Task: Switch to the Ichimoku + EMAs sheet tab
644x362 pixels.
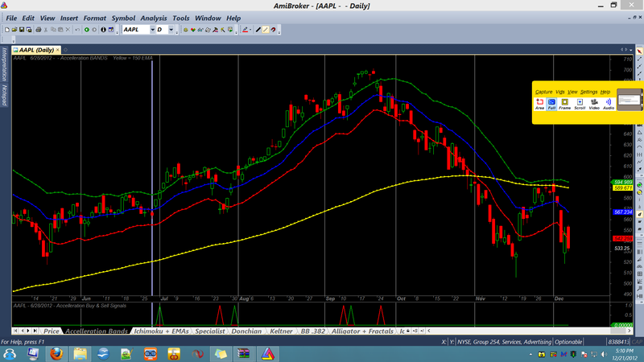Action: click(161, 331)
